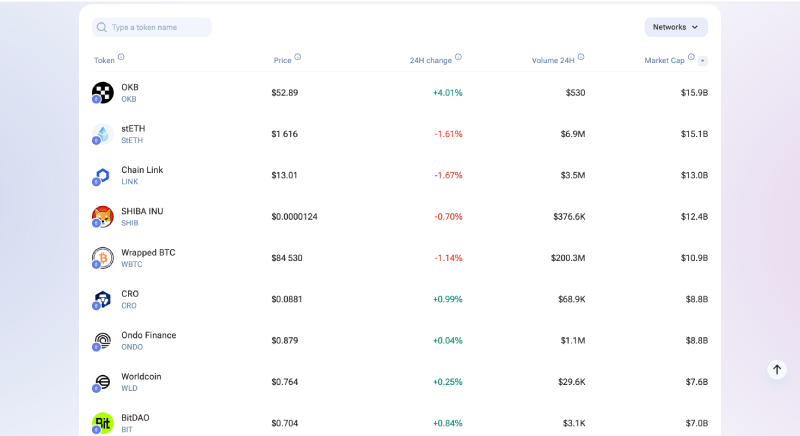The image size is (800, 436).
Task: Click the $200.3M volume value
Action: pos(568,258)
